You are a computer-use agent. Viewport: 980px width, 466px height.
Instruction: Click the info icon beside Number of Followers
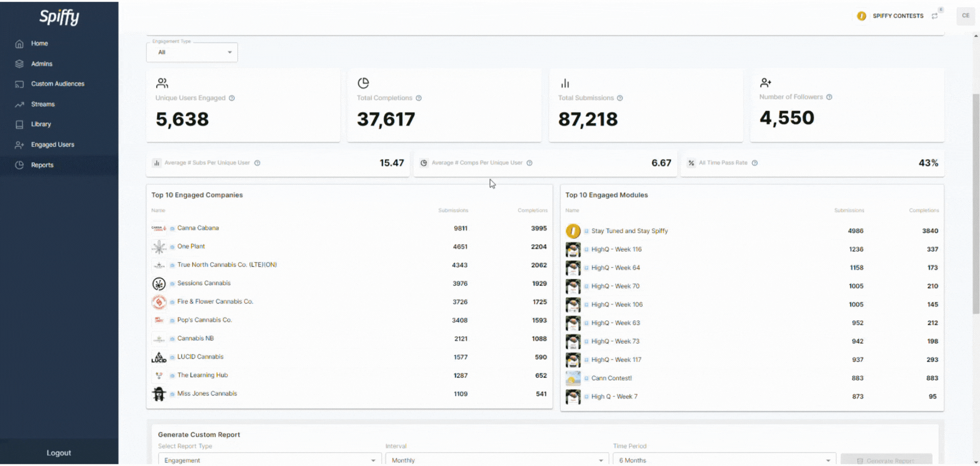coord(829,97)
